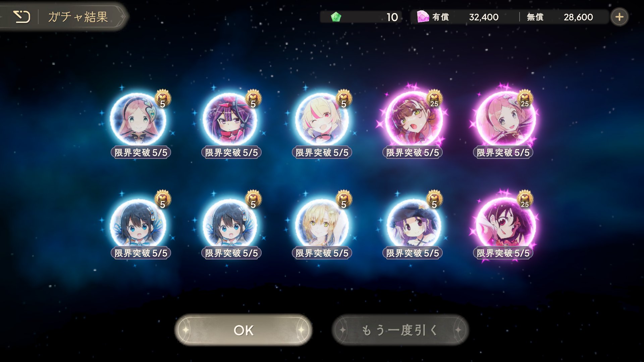Click the 限界突破 5/5 label under winking blonde
Image resolution: width=644 pixels, height=362 pixels.
coord(322,153)
